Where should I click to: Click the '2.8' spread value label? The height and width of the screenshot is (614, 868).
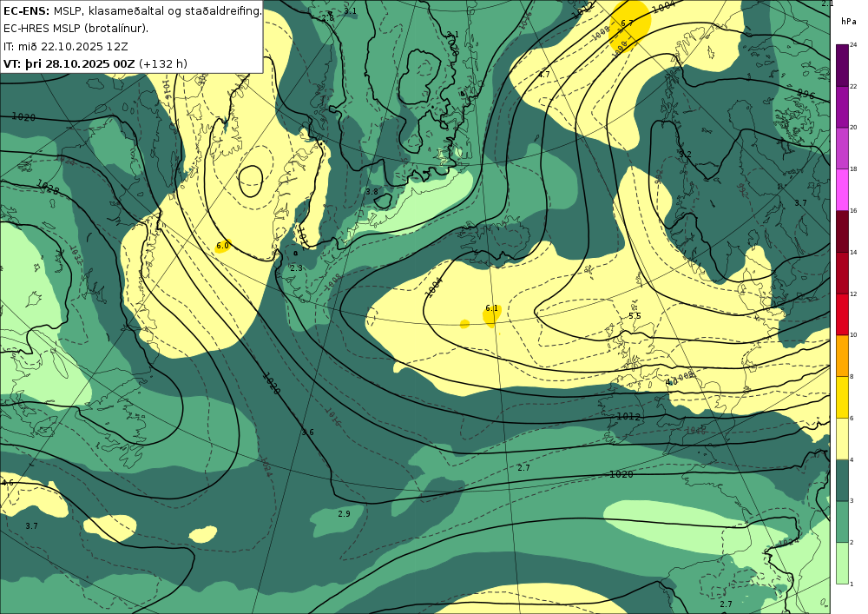[328, 17]
